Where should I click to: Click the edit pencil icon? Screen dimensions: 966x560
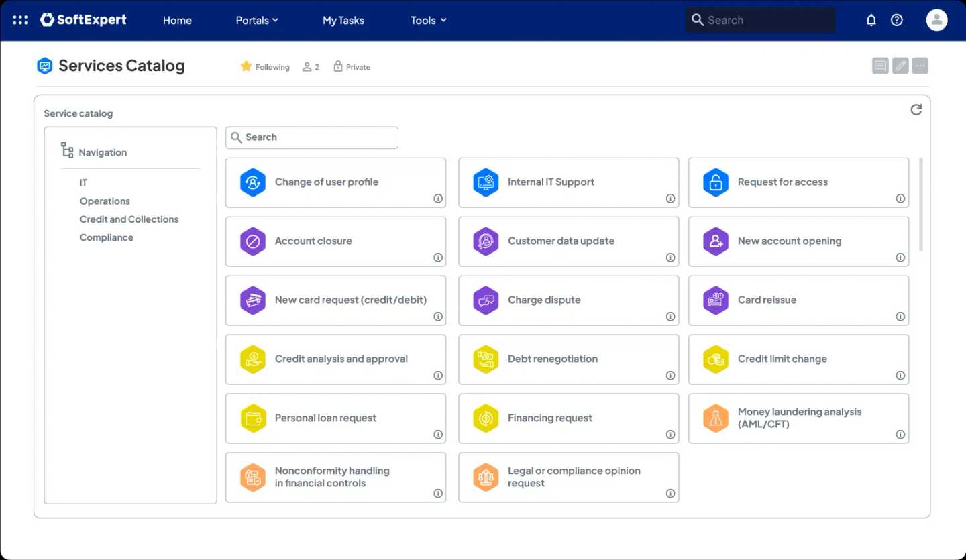pyautogui.click(x=900, y=66)
